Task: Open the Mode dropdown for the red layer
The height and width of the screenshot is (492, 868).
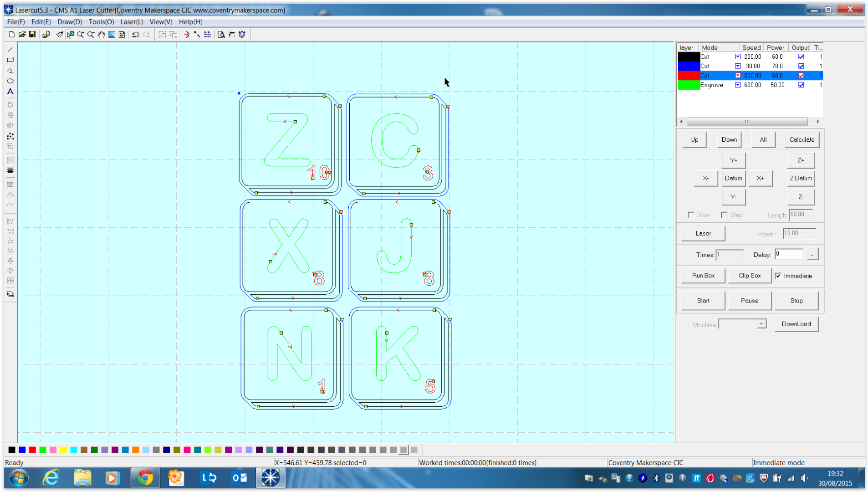Action: (738, 75)
